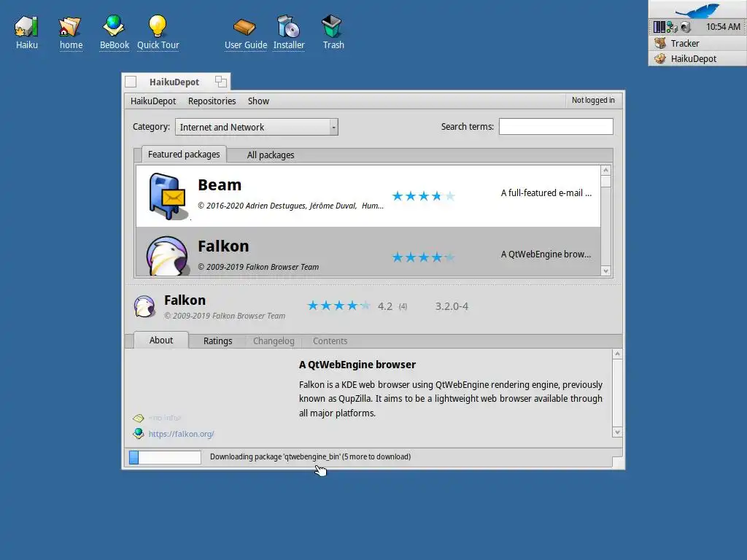Click the HaikuDepot entry in Deskbar
Viewport: 747px width, 560px height.
(697, 58)
